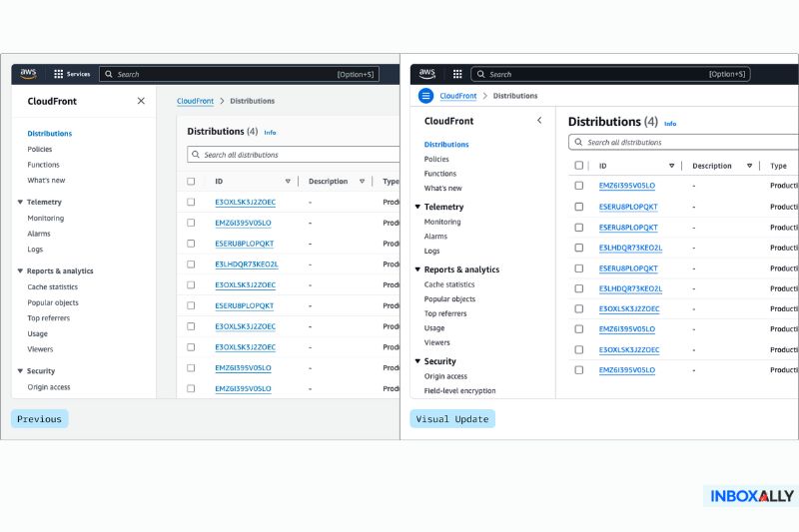Collapse the CloudFront sidebar chevron in the Visual Update console
This screenshot has width=799, height=532.
[x=539, y=120]
